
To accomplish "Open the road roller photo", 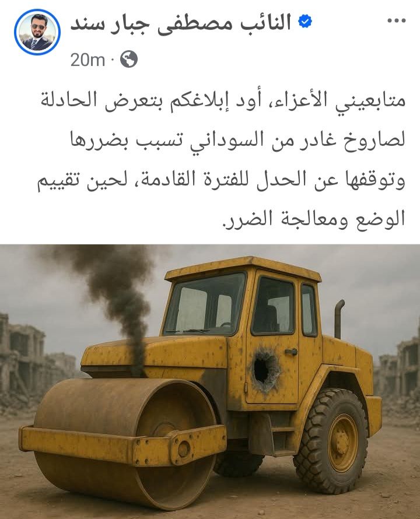I will (x=210, y=381).
